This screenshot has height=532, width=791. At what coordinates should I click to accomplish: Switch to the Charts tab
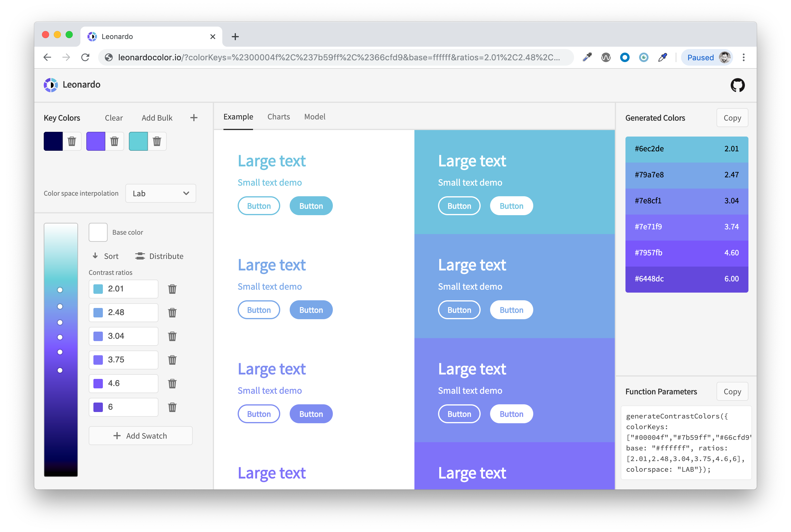(278, 117)
